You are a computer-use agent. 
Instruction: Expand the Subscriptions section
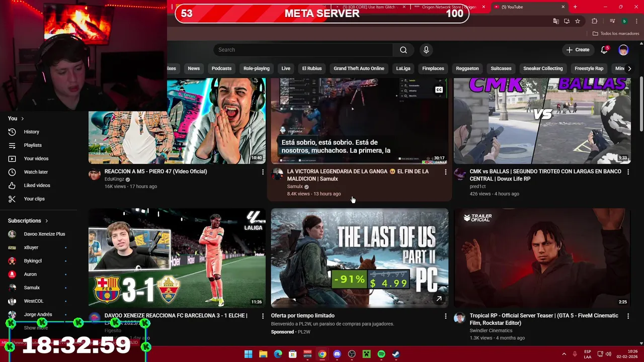28,221
